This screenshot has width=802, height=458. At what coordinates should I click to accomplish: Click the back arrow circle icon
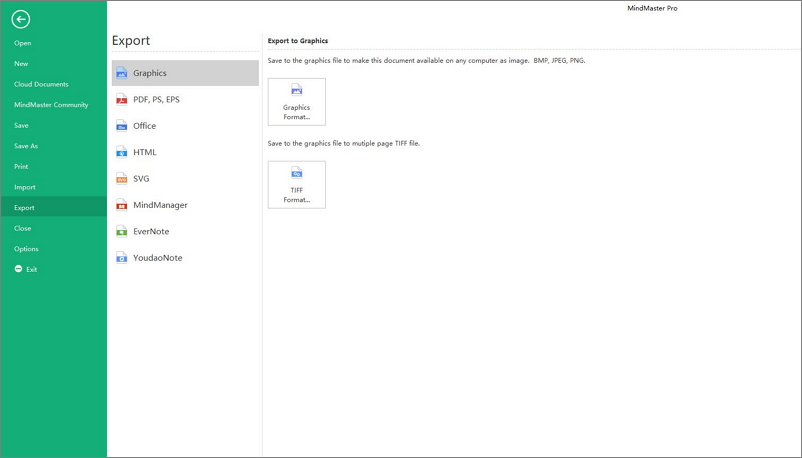20,19
